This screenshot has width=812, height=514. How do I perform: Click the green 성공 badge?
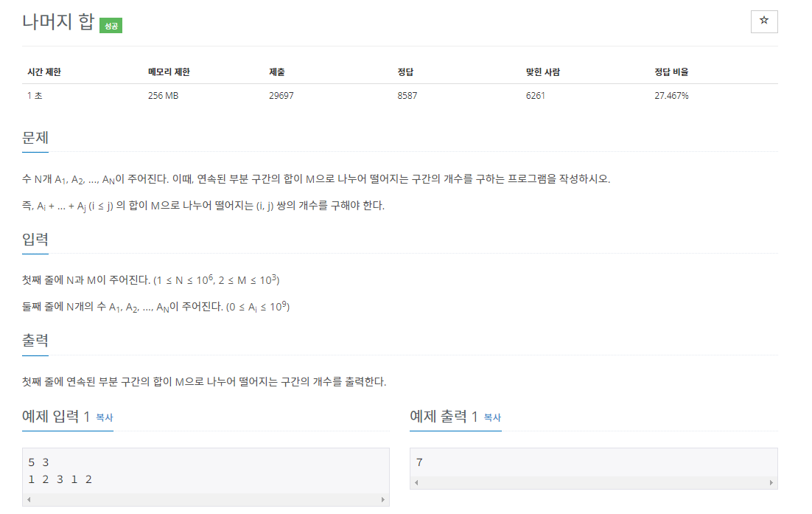click(111, 25)
